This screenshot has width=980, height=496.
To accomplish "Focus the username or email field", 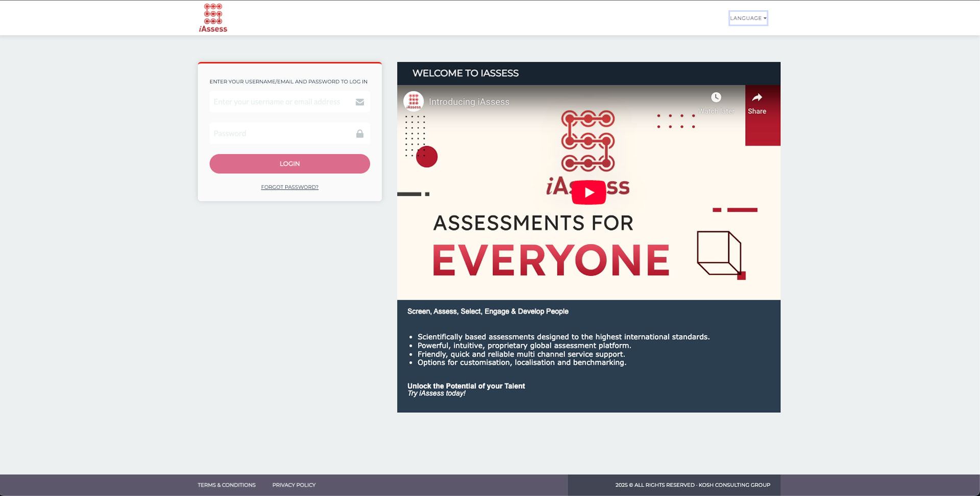I will coord(289,102).
